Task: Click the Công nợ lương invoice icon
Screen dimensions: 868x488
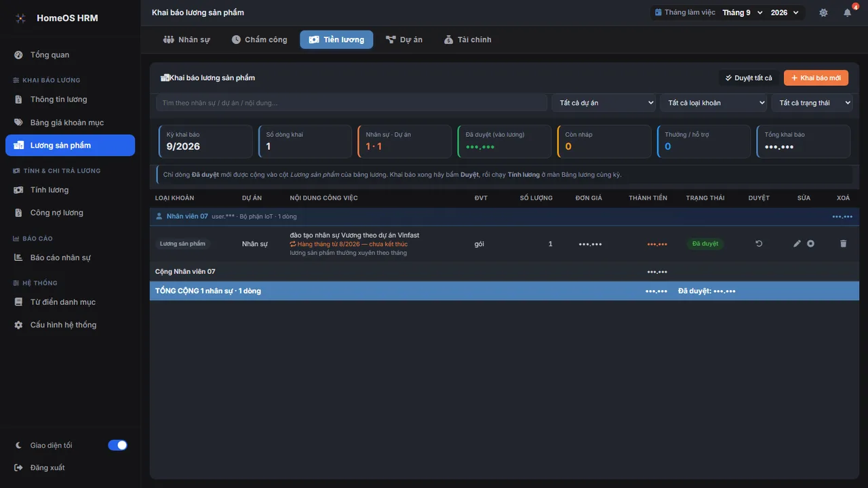Action: point(18,213)
